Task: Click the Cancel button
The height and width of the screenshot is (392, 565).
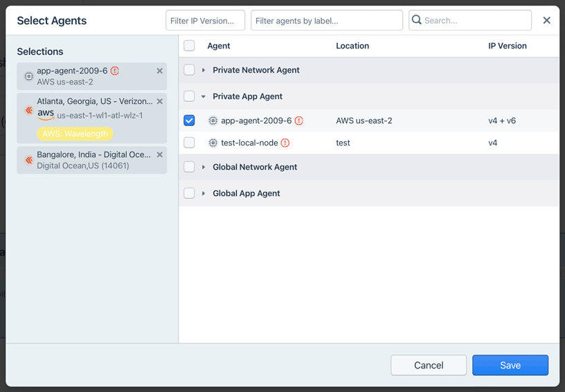Action: pyautogui.click(x=429, y=365)
